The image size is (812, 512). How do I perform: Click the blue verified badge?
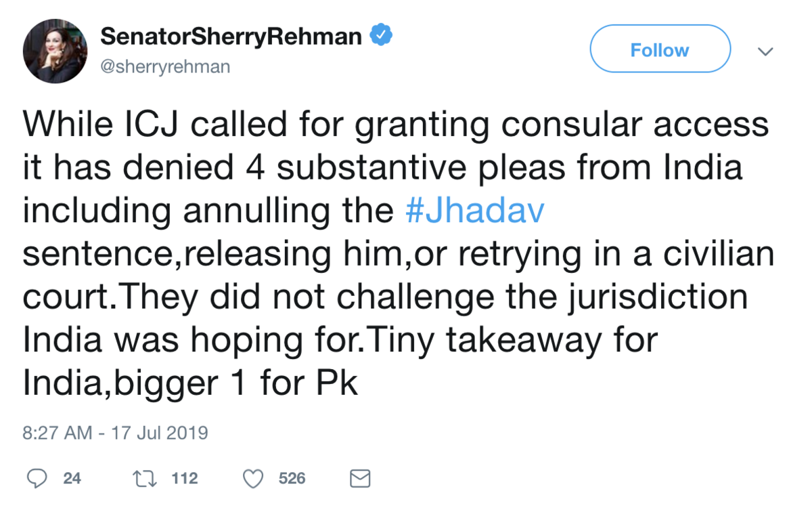click(x=382, y=35)
